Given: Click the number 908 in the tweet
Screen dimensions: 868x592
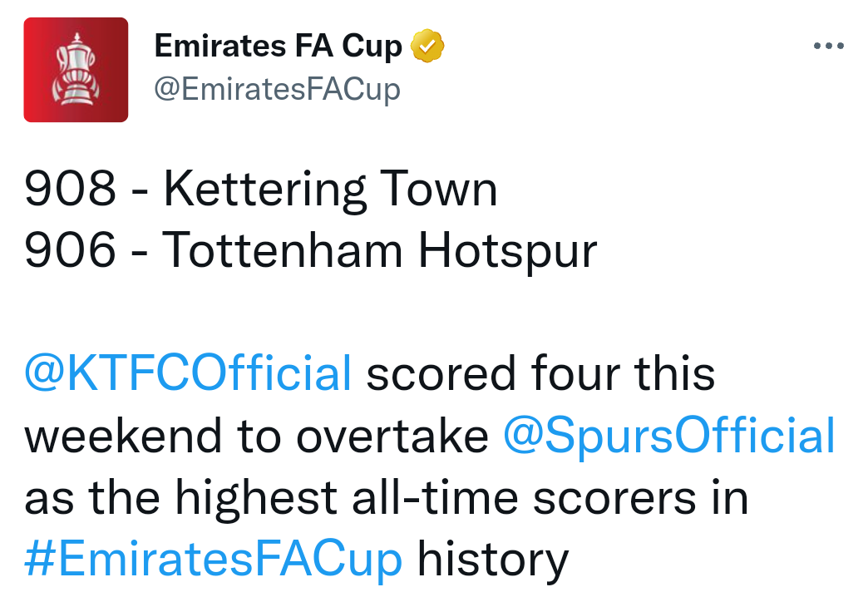Looking at the screenshot, I should point(71,189).
